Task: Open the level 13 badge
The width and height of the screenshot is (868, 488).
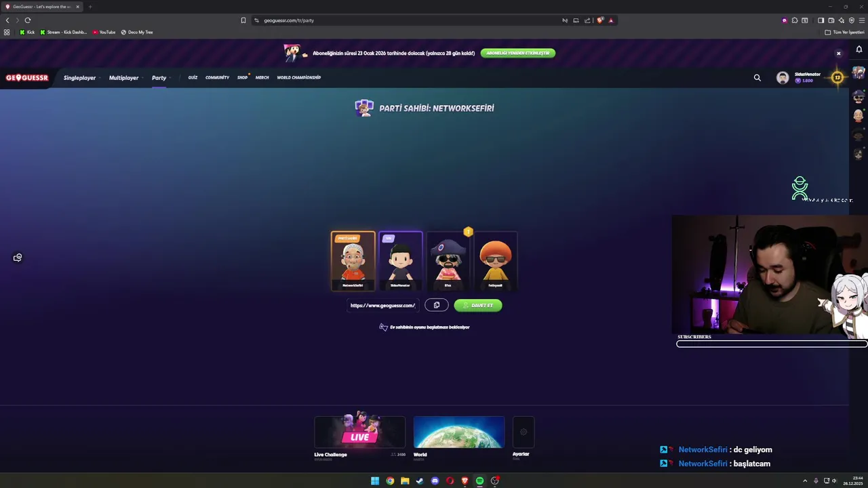Action: (x=837, y=77)
